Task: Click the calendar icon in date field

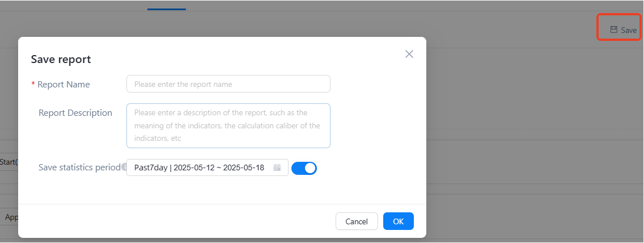Action: [277, 167]
